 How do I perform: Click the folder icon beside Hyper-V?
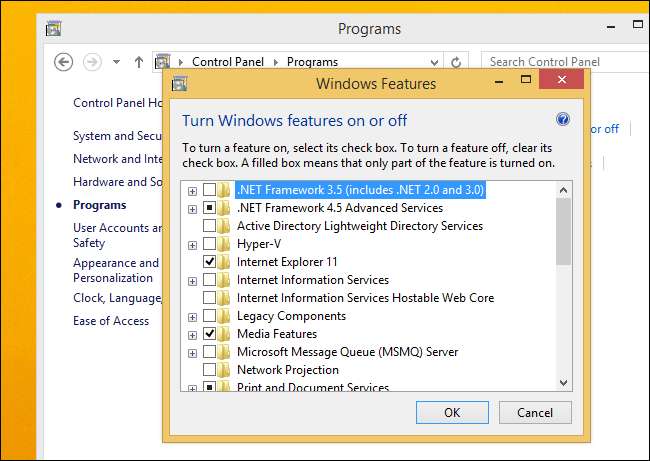tap(225, 244)
